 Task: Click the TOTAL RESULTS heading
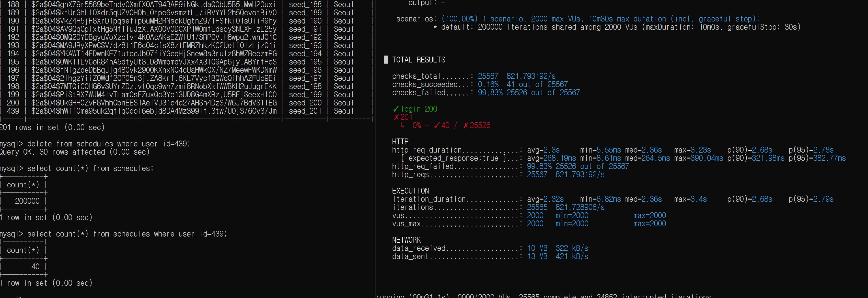[x=419, y=60]
